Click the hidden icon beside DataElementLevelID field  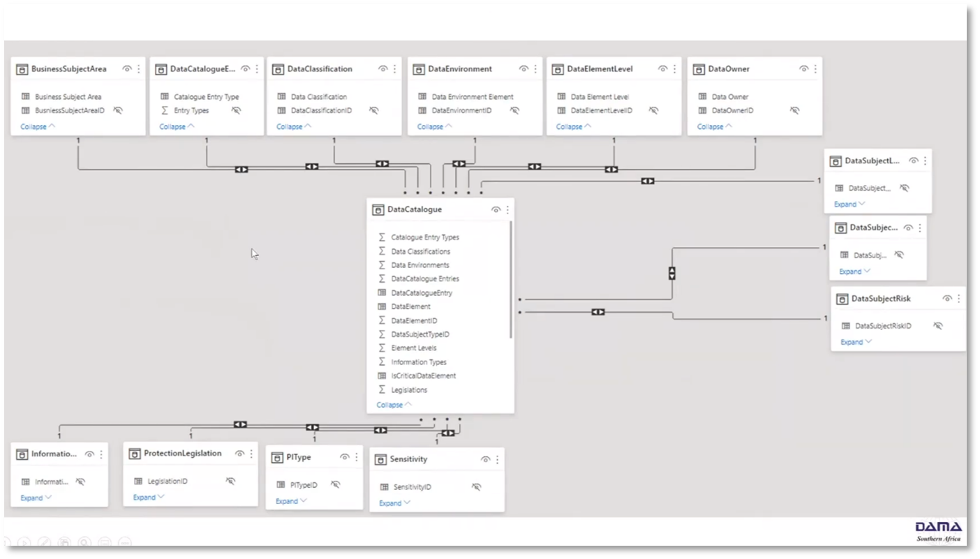point(653,110)
